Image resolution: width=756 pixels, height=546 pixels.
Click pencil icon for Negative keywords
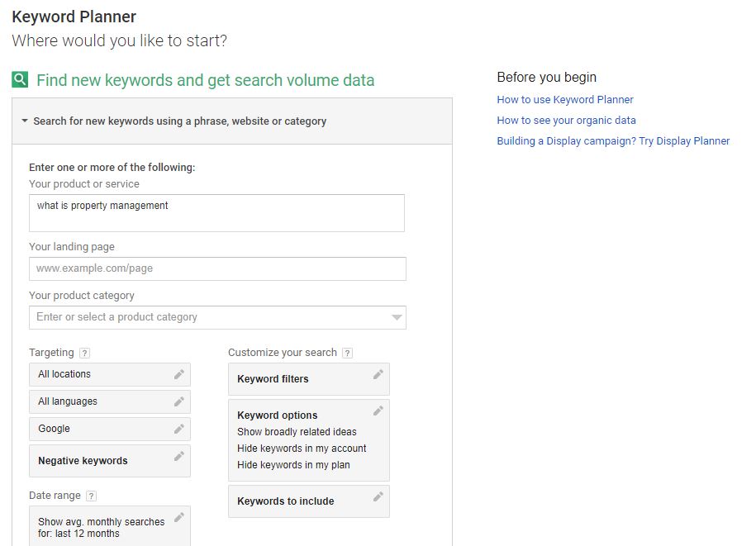tap(178, 456)
